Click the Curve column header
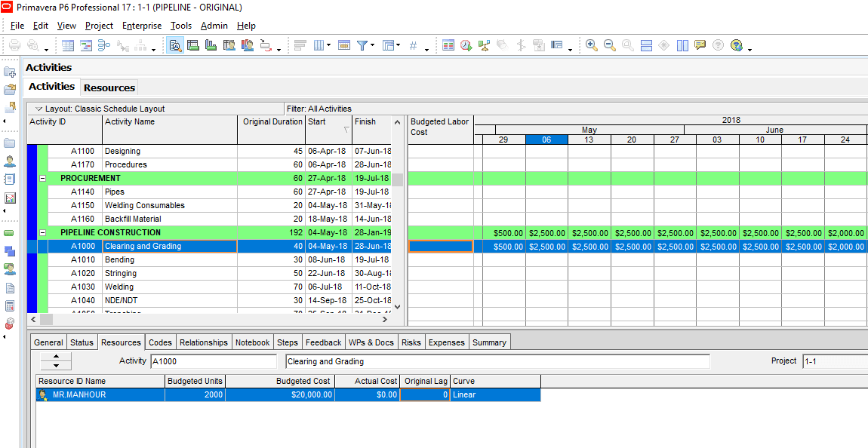This screenshot has width=868, height=448. pyautogui.click(x=495, y=381)
